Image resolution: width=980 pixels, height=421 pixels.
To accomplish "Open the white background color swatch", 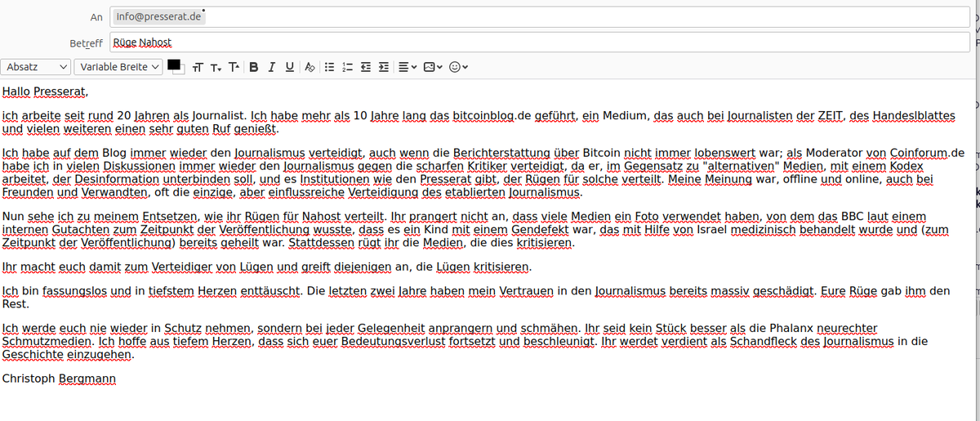I will [180, 70].
